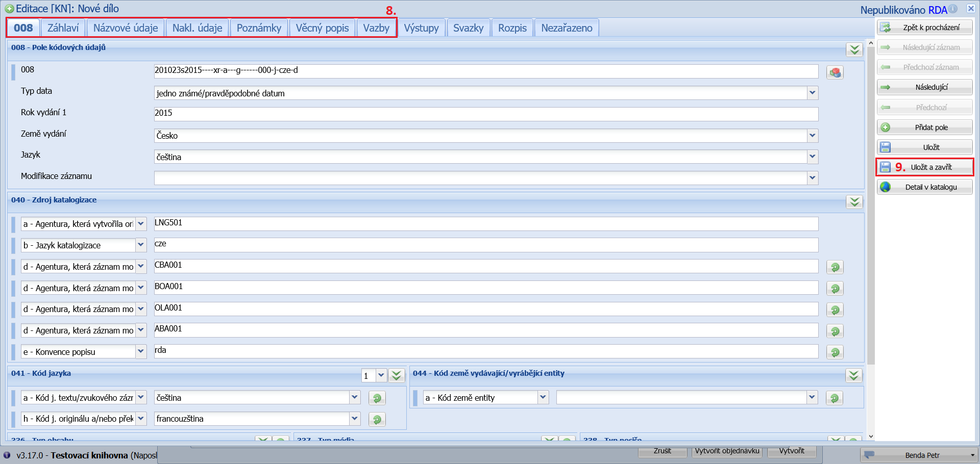Collapse the 041 Kód jazyka section

coord(397,376)
